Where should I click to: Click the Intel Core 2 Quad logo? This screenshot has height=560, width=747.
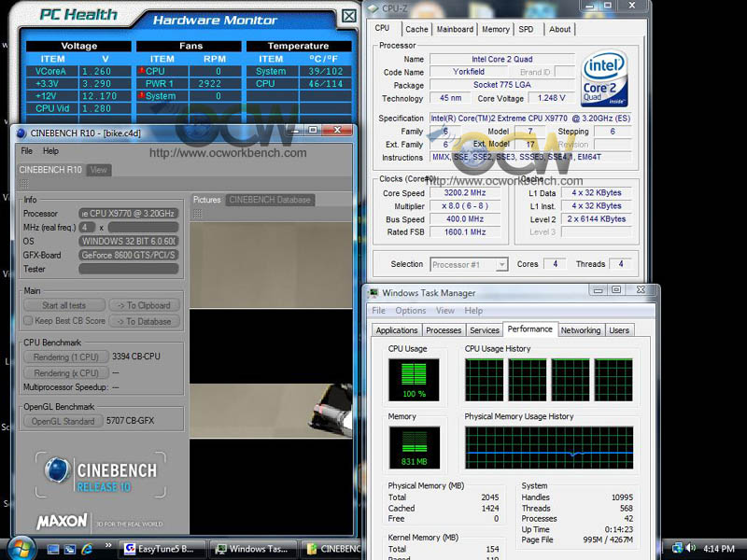click(x=604, y=78)
